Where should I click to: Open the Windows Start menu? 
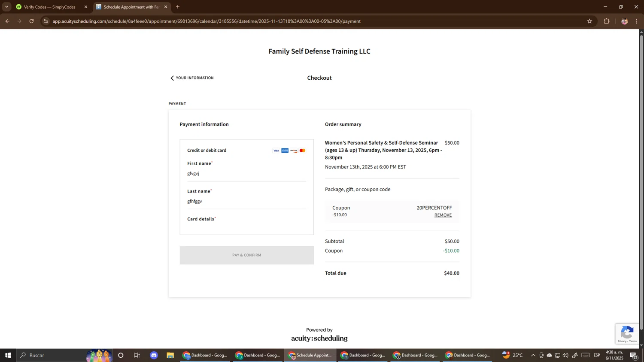pos(8,355)
